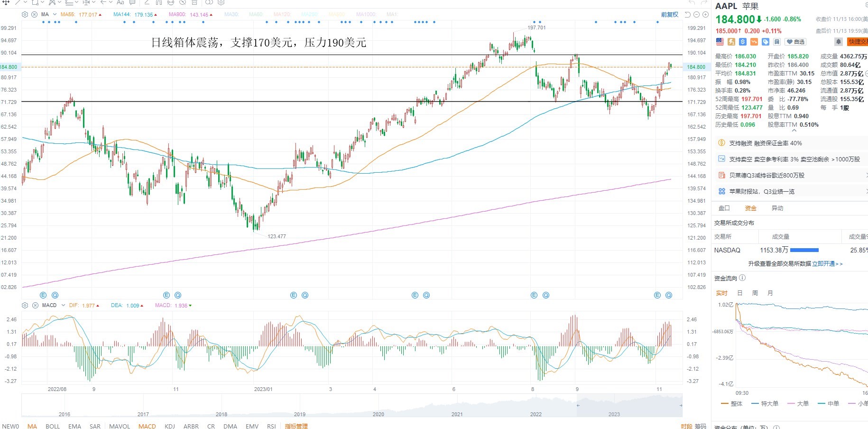The width and height of the screenshot is (868, 429).
Task: Switch main indicator to BOLL
Action: tap(53, 426)
